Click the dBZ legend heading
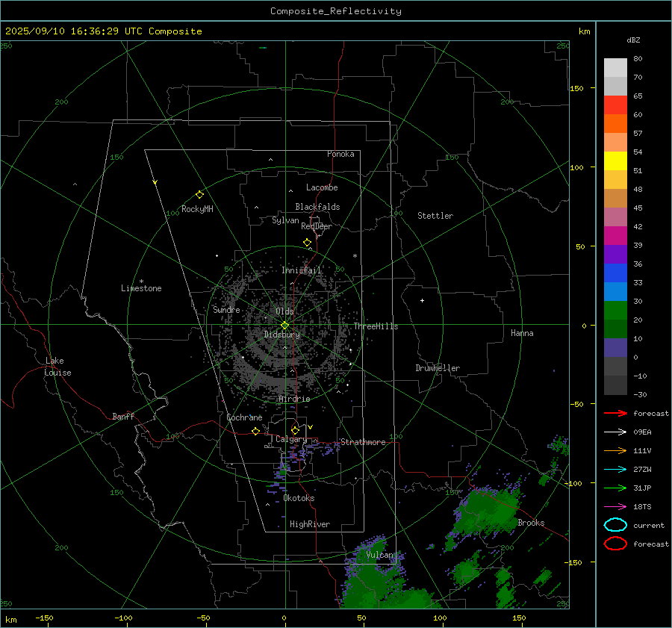Image resolution: width=672 pixels, height=628 pixels. click(x=633, y=40)
